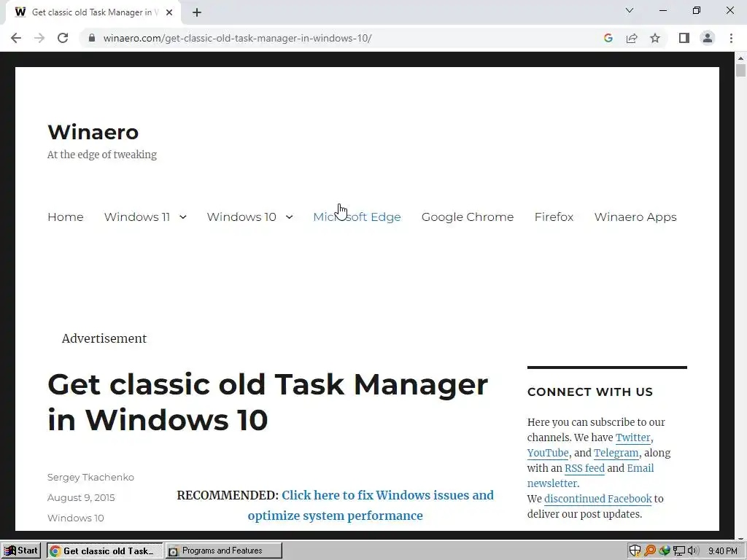This screenshot has width=747, height=560.
Task: Bookmark this page with star icon
Action: [x=655, y=38]
